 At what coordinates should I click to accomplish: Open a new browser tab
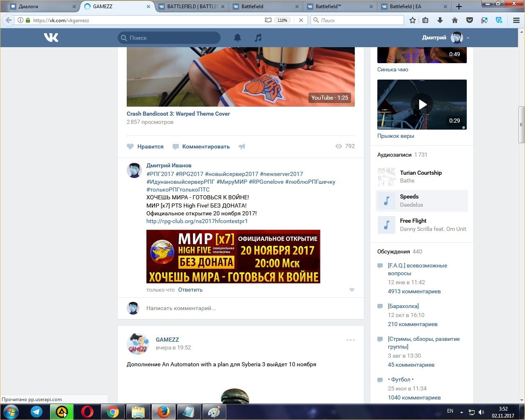(x=459, y=7)
